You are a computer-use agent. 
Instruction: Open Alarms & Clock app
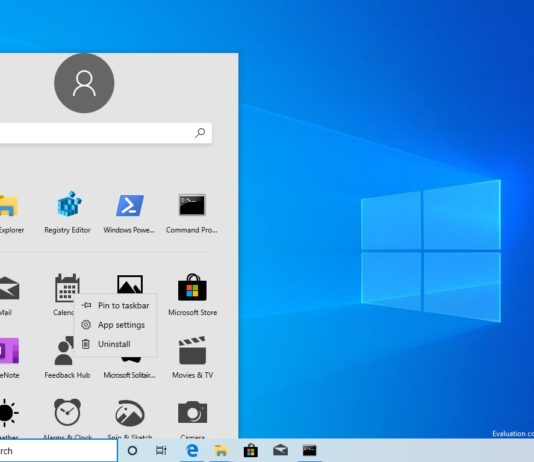coord(67,418)
